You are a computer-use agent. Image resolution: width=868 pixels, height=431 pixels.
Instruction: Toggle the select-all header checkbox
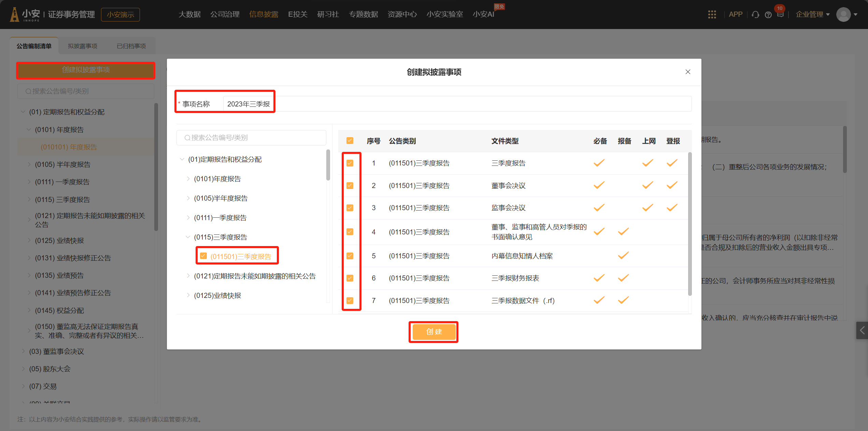point(350,141)
